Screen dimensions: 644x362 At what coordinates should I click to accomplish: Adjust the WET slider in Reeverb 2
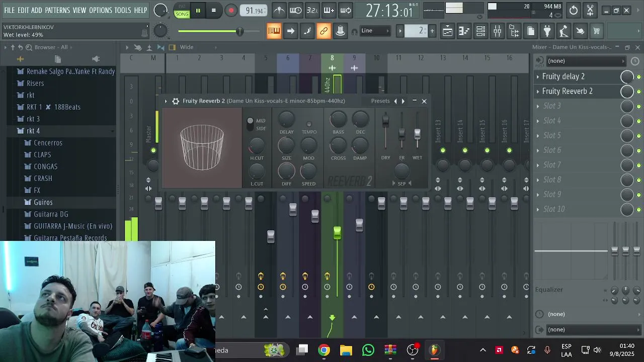click(417, 134)
